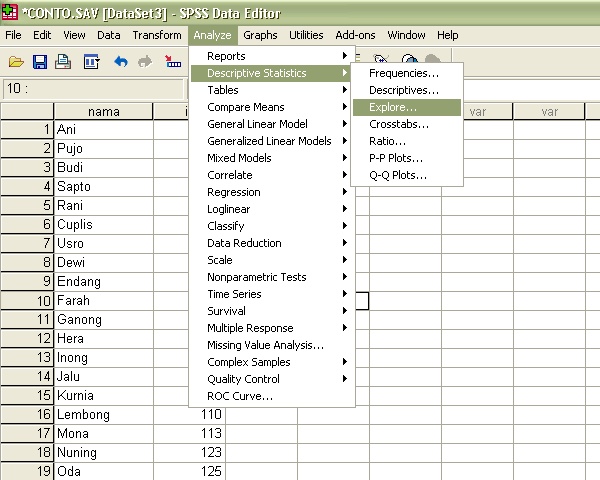Screen dimensions: 600x480
Task: Open the View menu
Action: pos(74,35)
